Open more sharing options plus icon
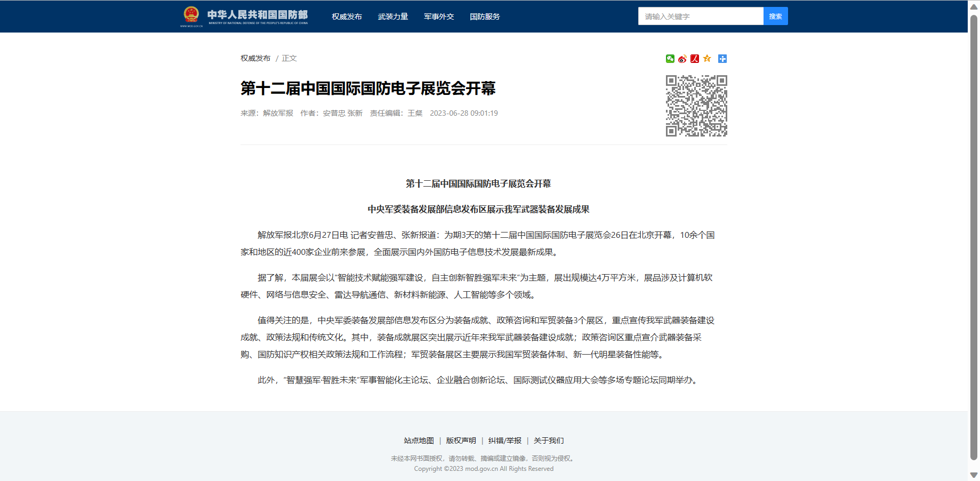 (722, 59)
